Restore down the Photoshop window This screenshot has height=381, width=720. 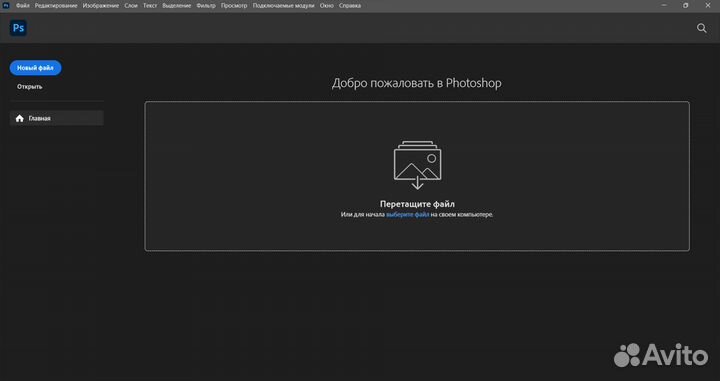click(686, 6)
